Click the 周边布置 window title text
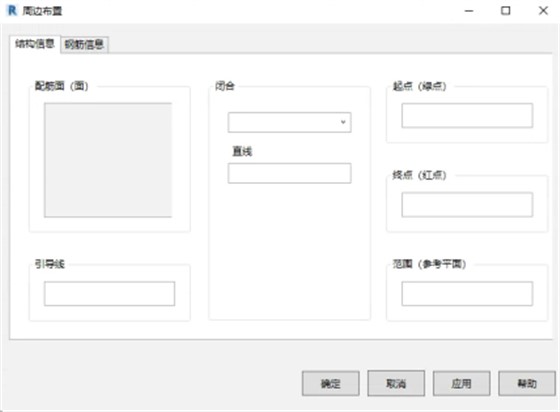The image size is (560, 412). tap(42, 11)
